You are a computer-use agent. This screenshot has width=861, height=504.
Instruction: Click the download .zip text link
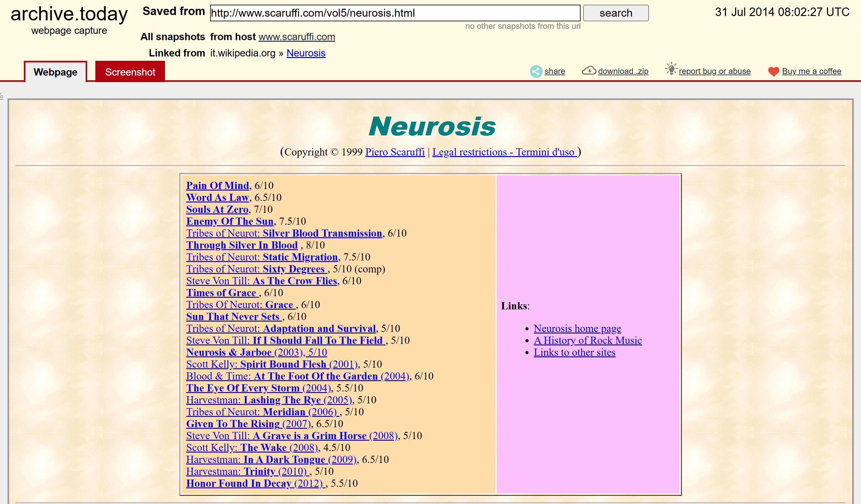pos(623,71)
